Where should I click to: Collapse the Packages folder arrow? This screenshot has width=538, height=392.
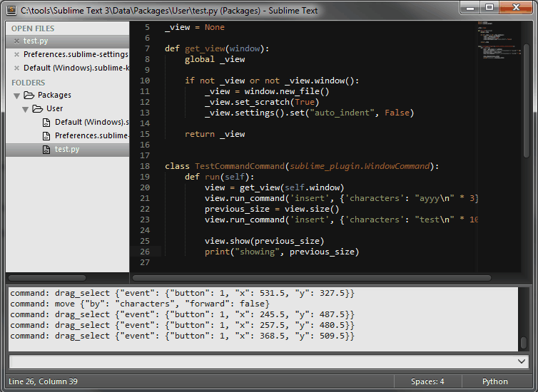16,96
